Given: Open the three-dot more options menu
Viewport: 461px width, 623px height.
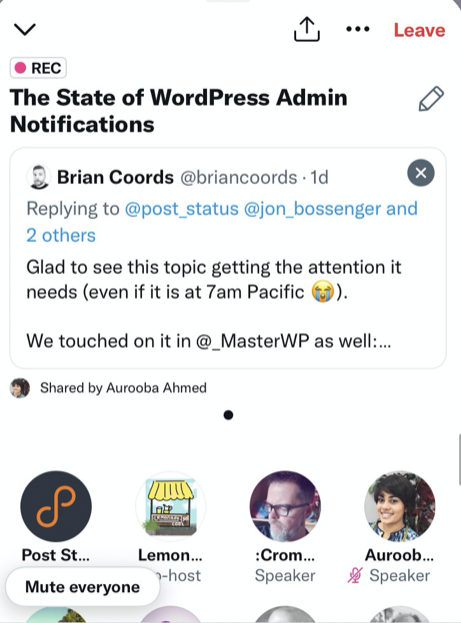Looking at the screenshot, I should pyautogui.click(x=358, y=29).
